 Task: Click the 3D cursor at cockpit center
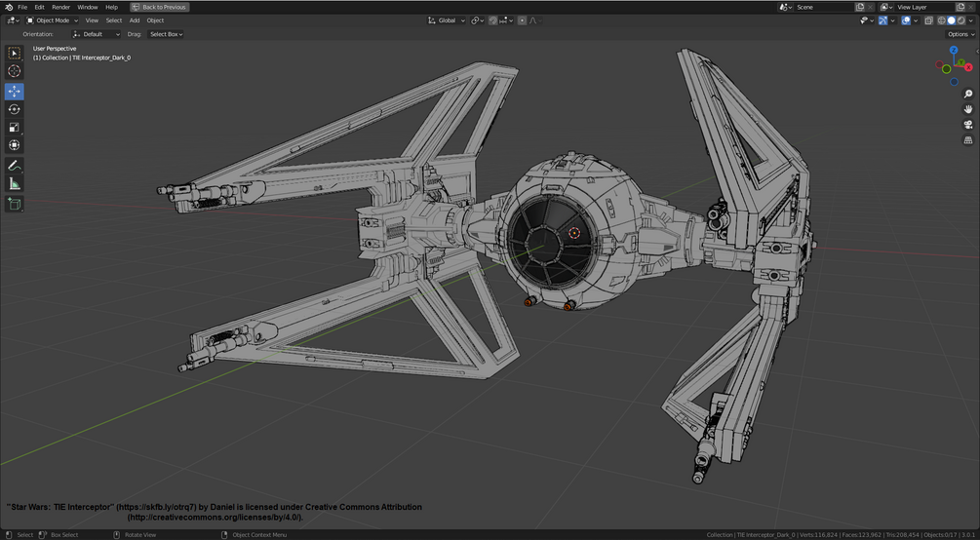(574, 233)
